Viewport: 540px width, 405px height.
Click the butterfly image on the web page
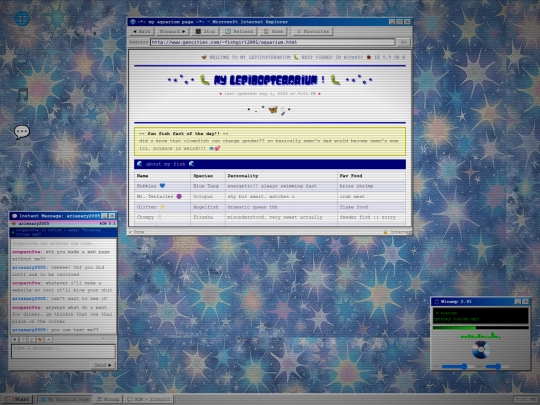273,110
